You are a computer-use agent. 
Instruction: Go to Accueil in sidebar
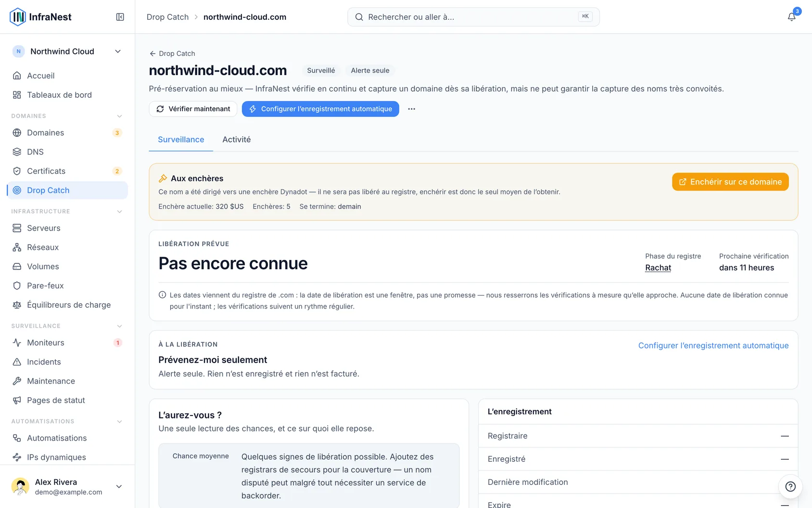click(x=67, y=76)
